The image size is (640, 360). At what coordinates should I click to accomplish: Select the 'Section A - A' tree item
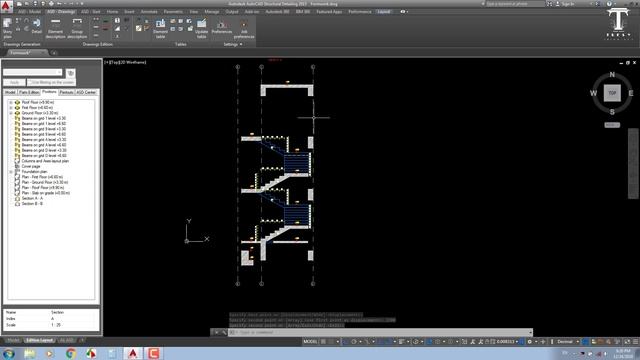(x=32, y=198)
